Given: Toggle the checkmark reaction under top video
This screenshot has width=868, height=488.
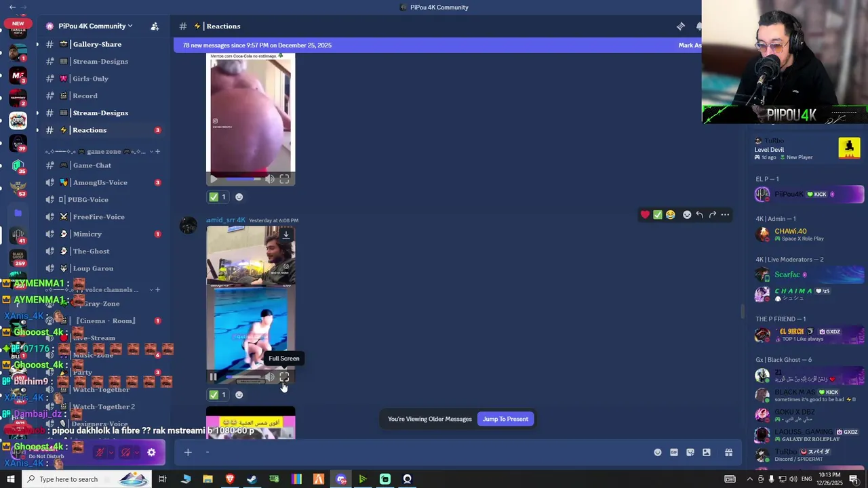Looking at the screenshot, I should click(x=217, y=197).
